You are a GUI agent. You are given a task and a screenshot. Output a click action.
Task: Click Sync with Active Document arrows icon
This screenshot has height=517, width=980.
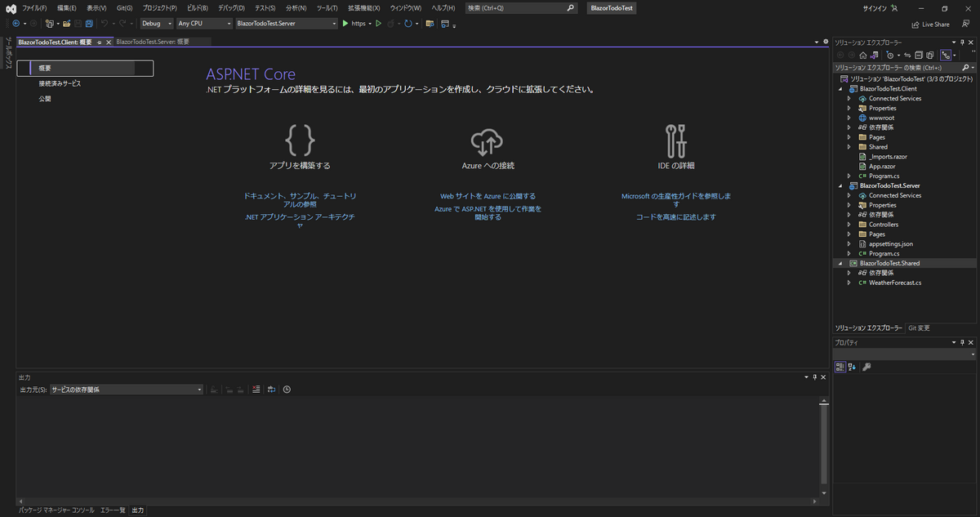click(x=907, y=55)
